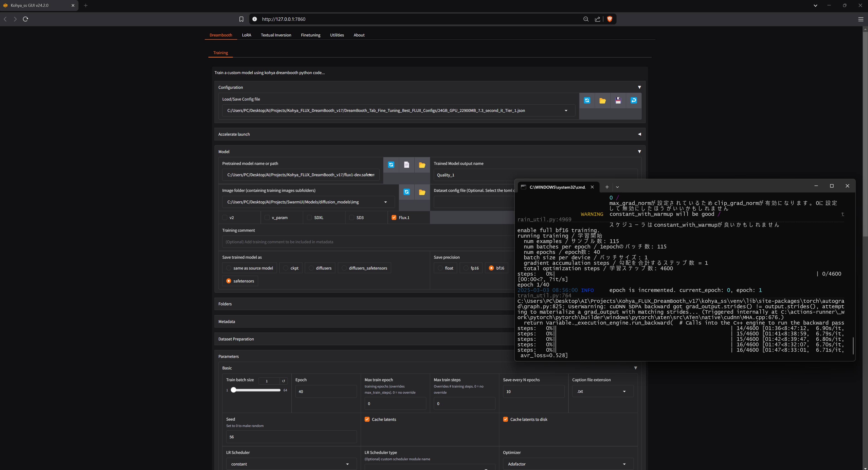Browse image folder using folder icon
The image size is (868, 470).
[422, 192]
